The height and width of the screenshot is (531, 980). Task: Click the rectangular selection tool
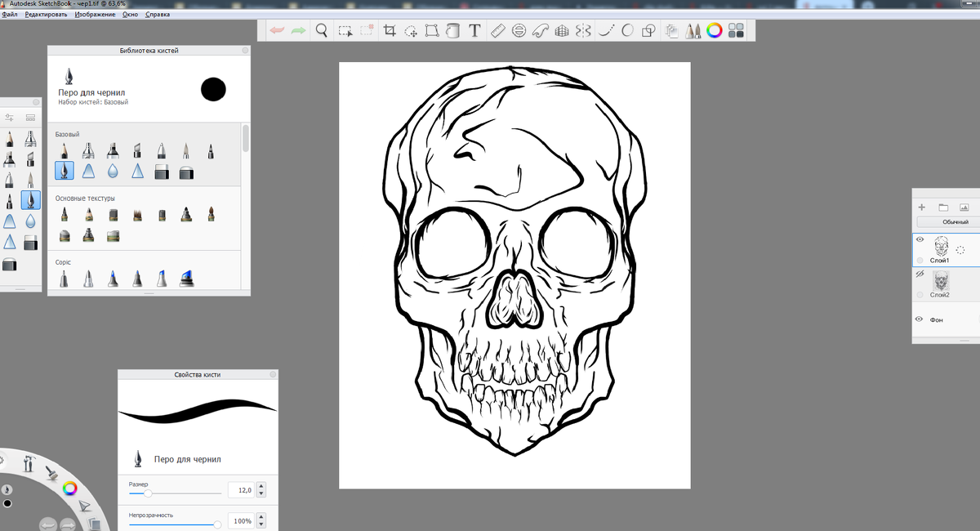345,31
